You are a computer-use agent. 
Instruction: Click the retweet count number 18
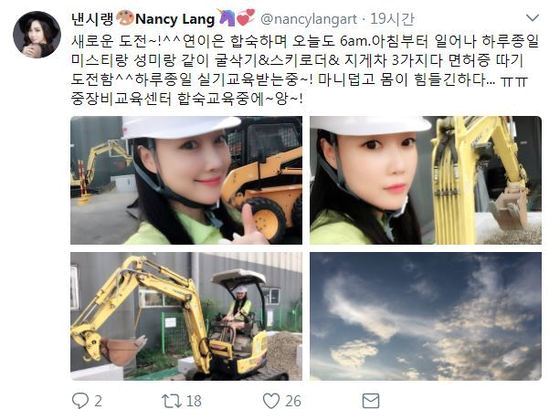[194, 401]
